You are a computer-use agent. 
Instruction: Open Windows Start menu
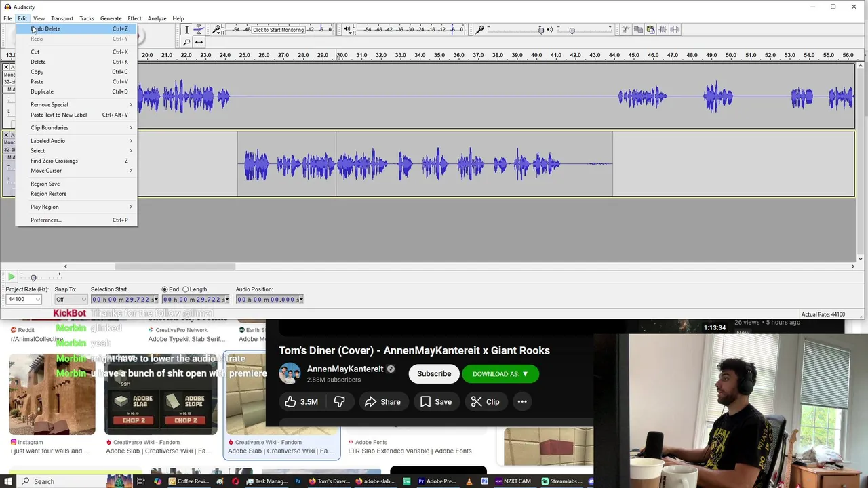click(x=8, y=481)
